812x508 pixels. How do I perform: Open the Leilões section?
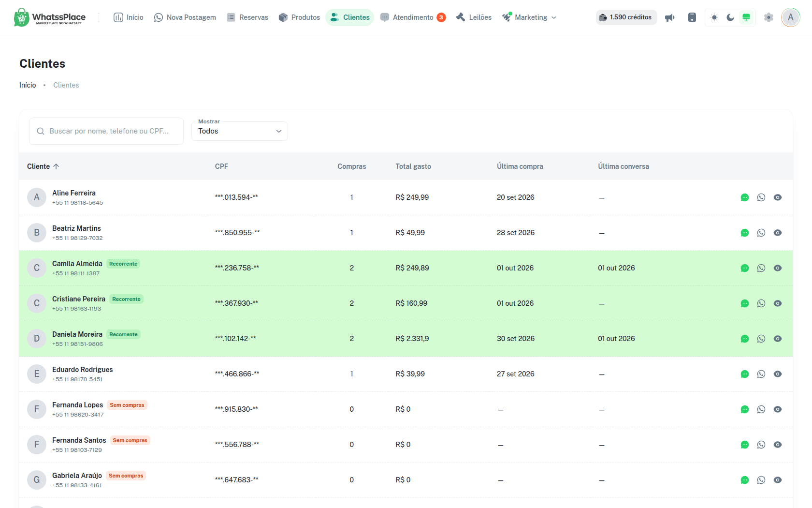[474, 17]
